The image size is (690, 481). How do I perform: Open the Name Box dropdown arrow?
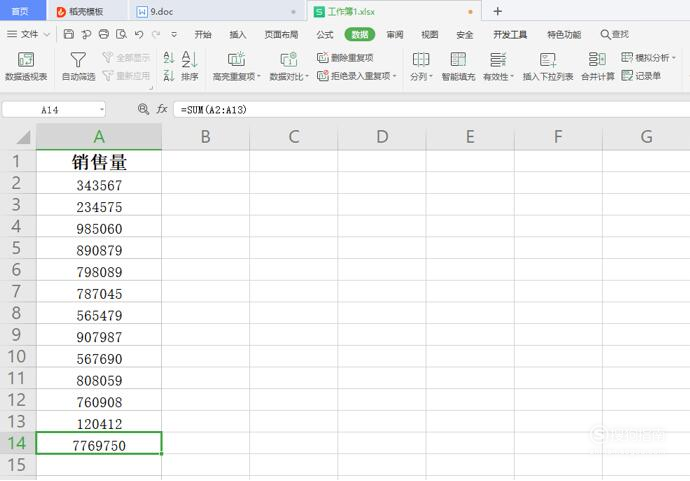coord(102,109)
